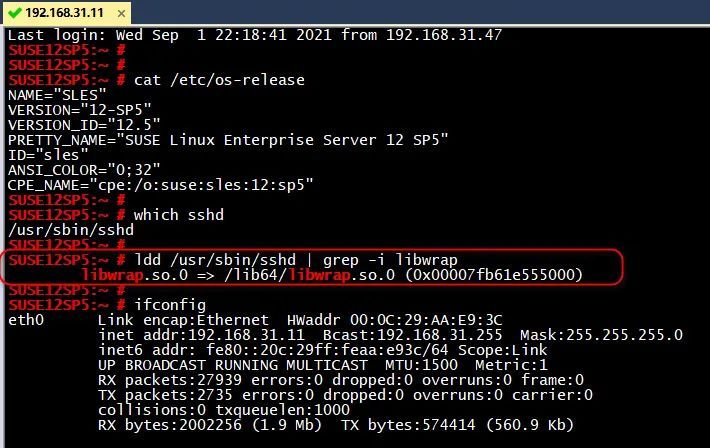Click the PRETTY_NAME output line
Image resolution: width=710 pixels, height=448 pixels.
coord(228,140)
